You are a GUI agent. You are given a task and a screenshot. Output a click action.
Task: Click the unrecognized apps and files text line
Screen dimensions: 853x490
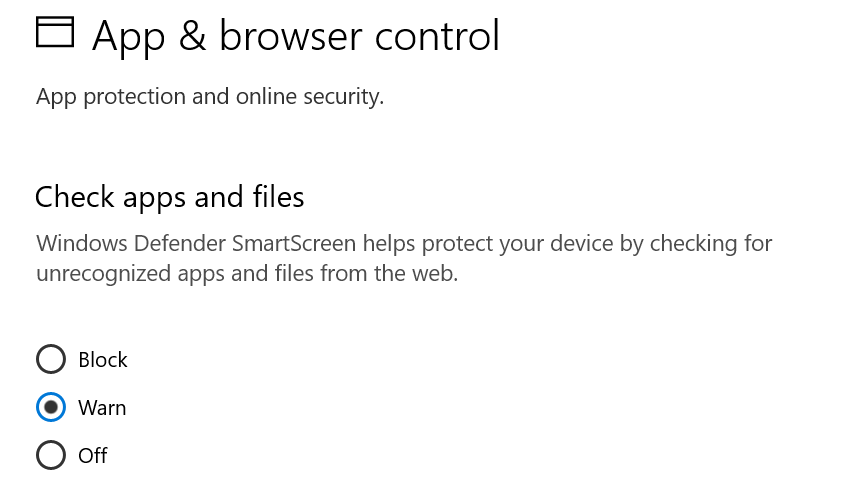[x=247, y=274]
